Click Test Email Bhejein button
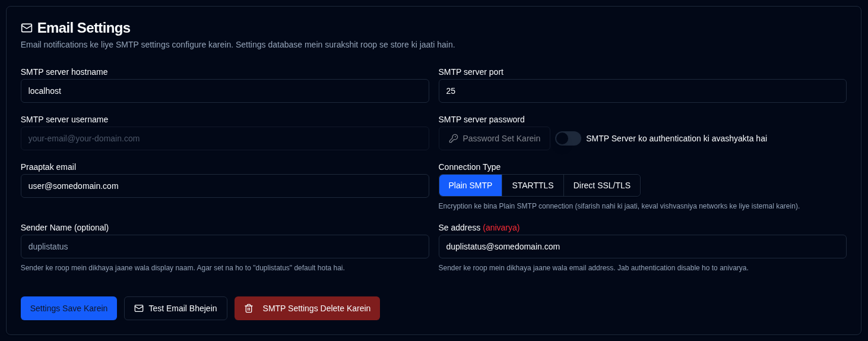 [x=176, y=308]
